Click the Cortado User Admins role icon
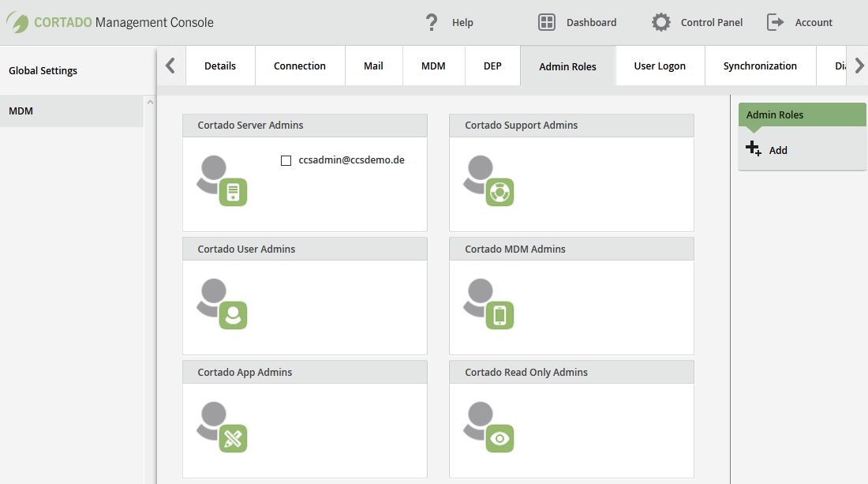 pyautogui.click(x=222, y=304)
